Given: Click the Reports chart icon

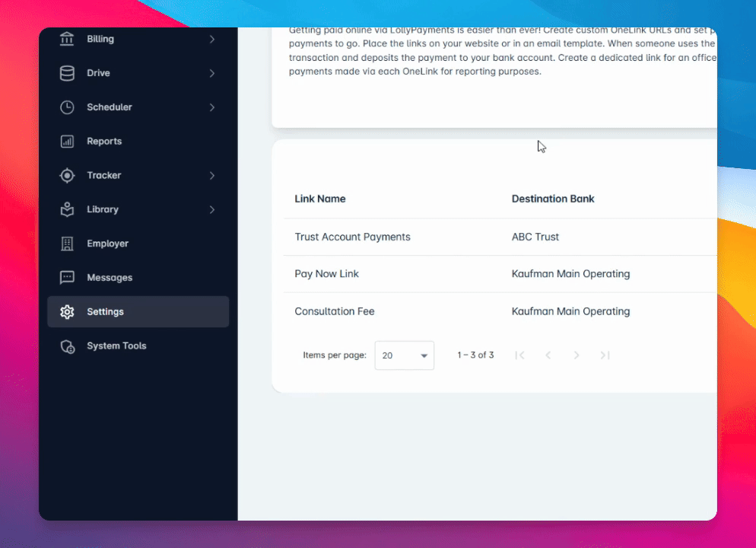Looking at the screenshot, I should (67, 142).
